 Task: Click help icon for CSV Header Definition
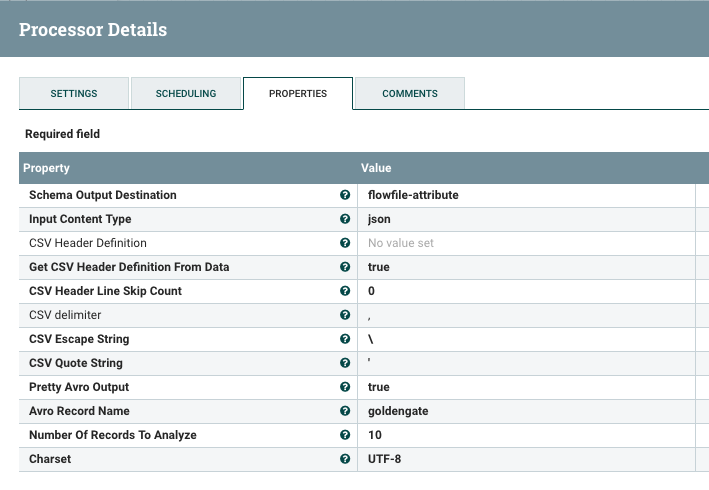coord(345,243)
